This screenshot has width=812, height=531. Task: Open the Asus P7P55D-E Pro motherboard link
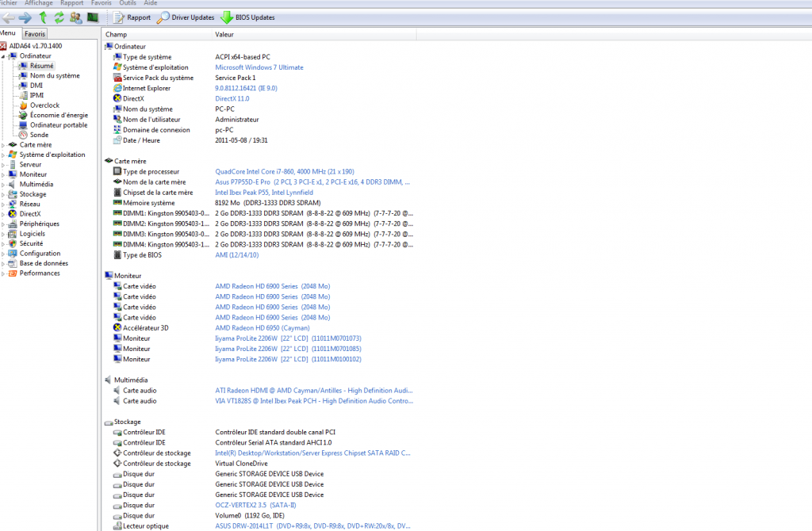[x=312, y=181]
